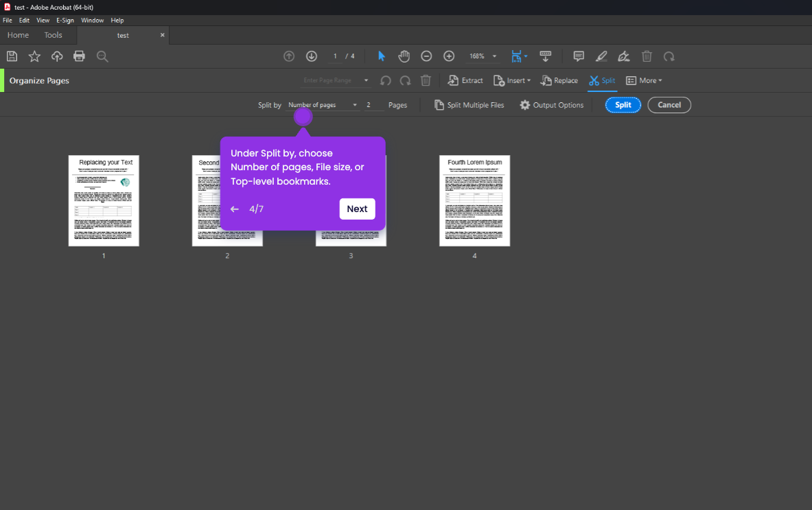Delete pages trash icon in Organize Pages
Screen dimensions: 812x510
click(x=426, y=81)
